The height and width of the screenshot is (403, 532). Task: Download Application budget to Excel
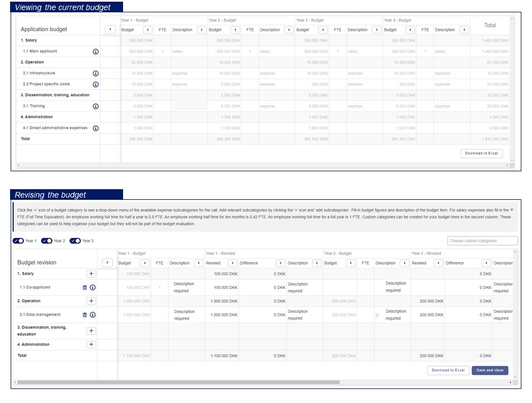click(482, 153)
